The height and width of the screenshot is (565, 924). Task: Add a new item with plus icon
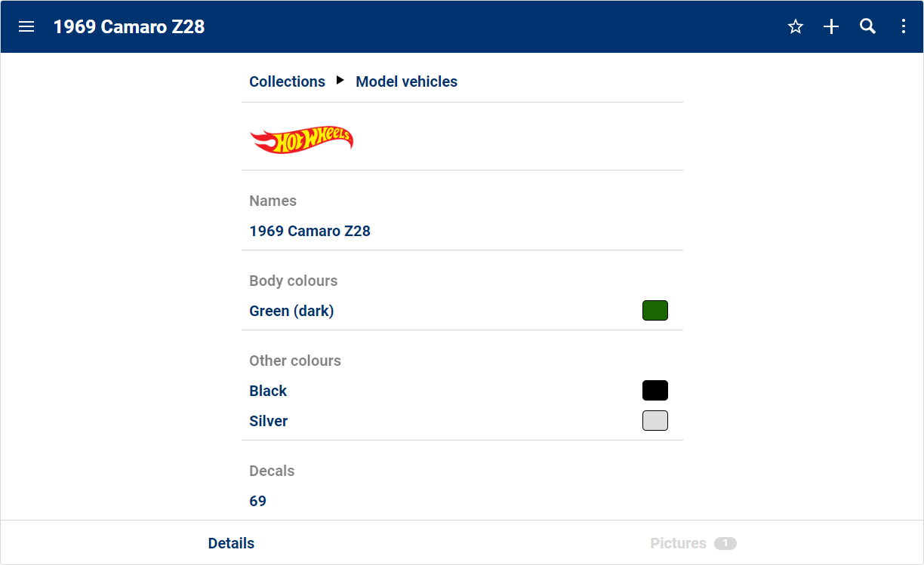(x=831, y=27)
